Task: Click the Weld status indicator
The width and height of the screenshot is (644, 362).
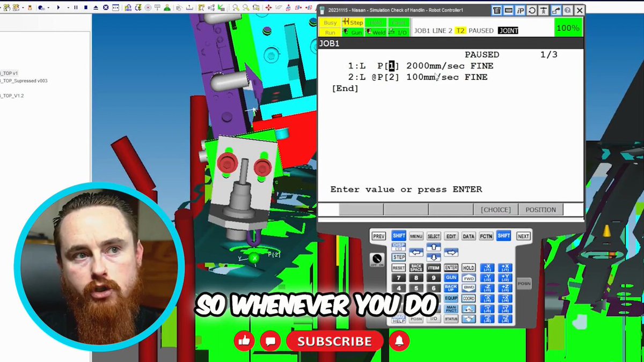Action: [376, 32]
